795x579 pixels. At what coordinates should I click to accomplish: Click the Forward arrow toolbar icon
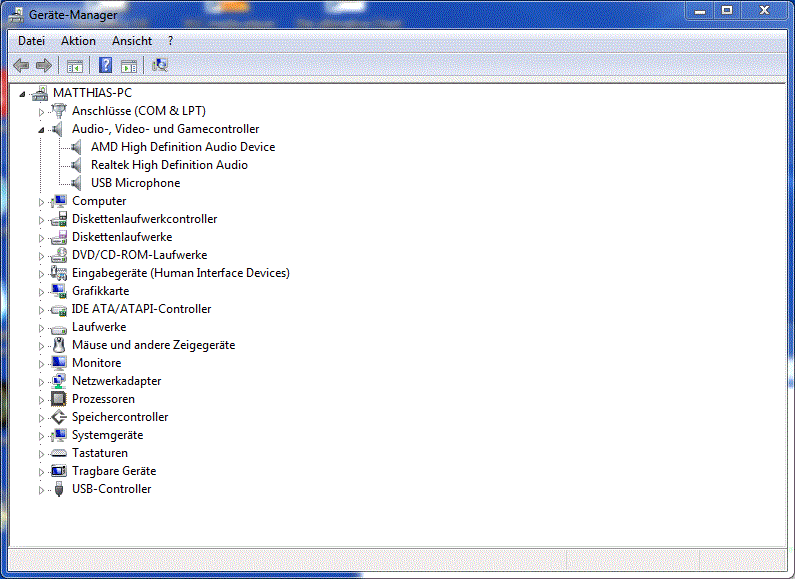click(x=44, y=65)
